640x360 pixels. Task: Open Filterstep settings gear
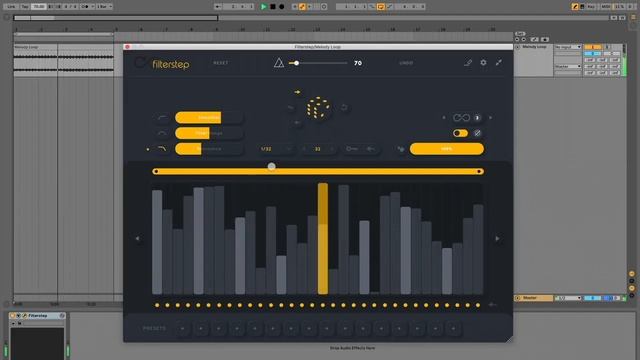point(483,63)
